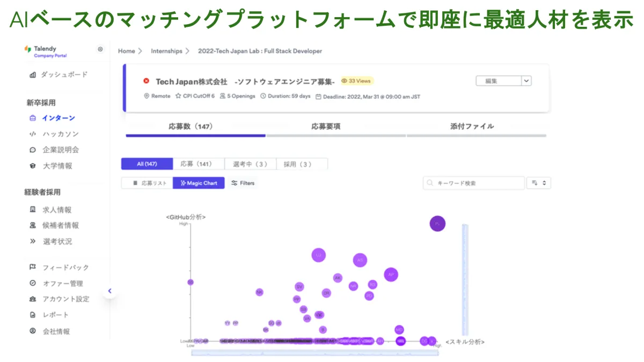
Task: Open アカウント設定 account settings
Action: [65, 299]
